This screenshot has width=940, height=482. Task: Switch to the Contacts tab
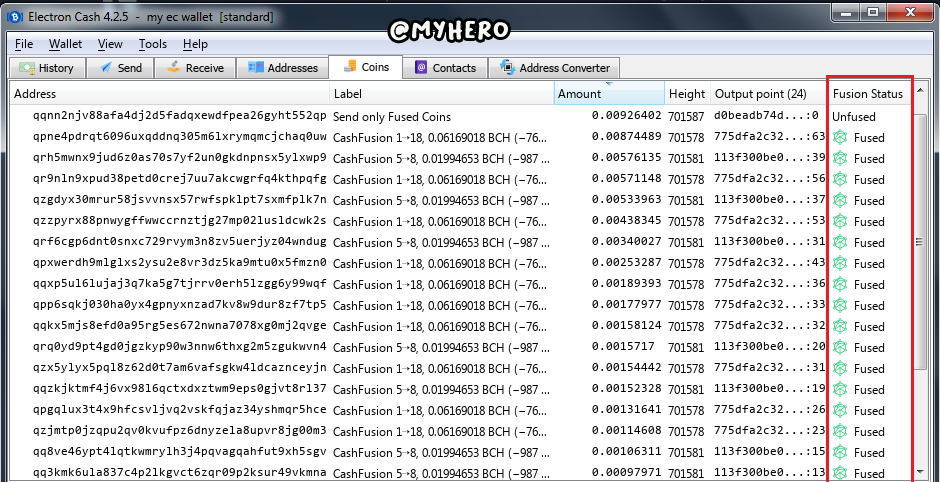[x=445, y=68]
